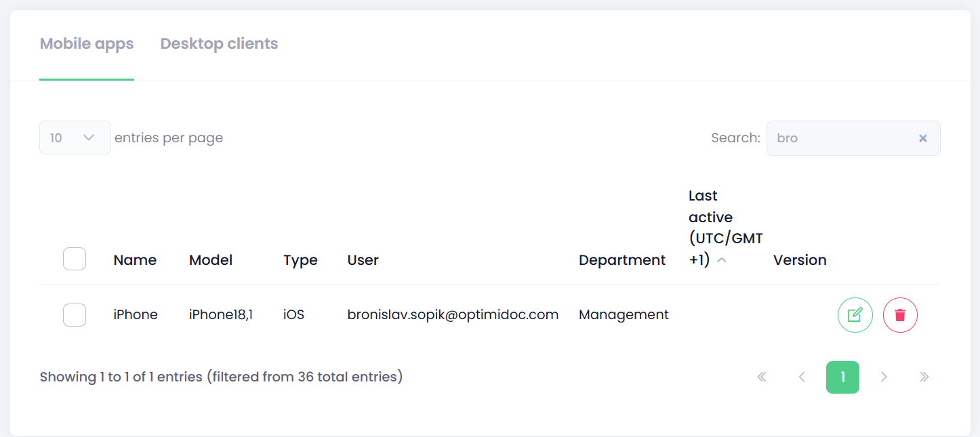Toggle the select-all header checkbox
980x437 pixels.
click(x=75, y=259)
